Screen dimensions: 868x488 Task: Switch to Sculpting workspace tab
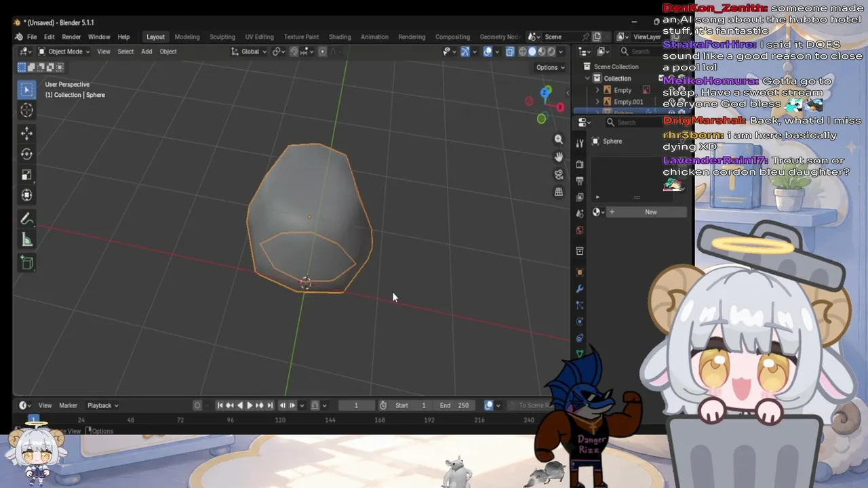(222, 37)
